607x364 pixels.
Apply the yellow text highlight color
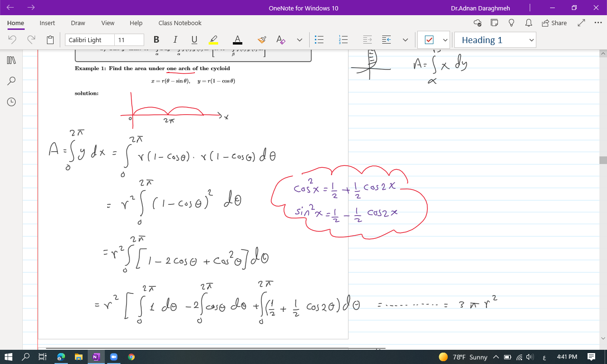click(213, 40)
